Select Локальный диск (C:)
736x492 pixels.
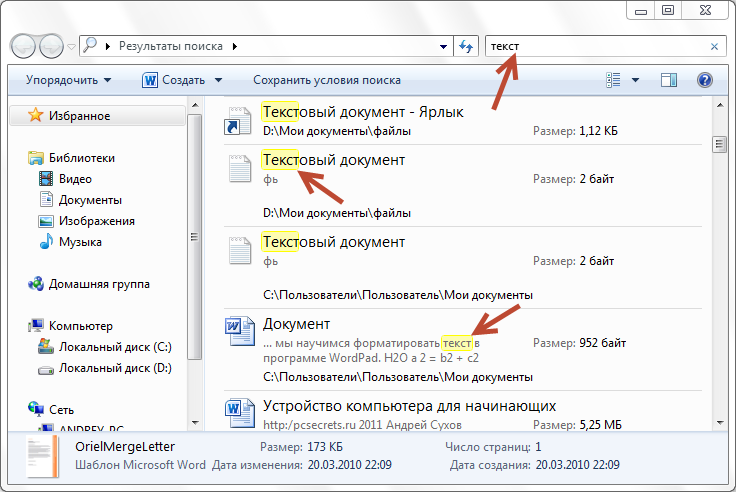point(115,347)
